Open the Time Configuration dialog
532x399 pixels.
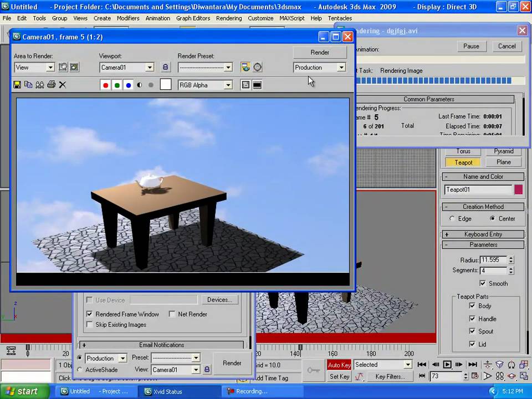click(475, 376)
